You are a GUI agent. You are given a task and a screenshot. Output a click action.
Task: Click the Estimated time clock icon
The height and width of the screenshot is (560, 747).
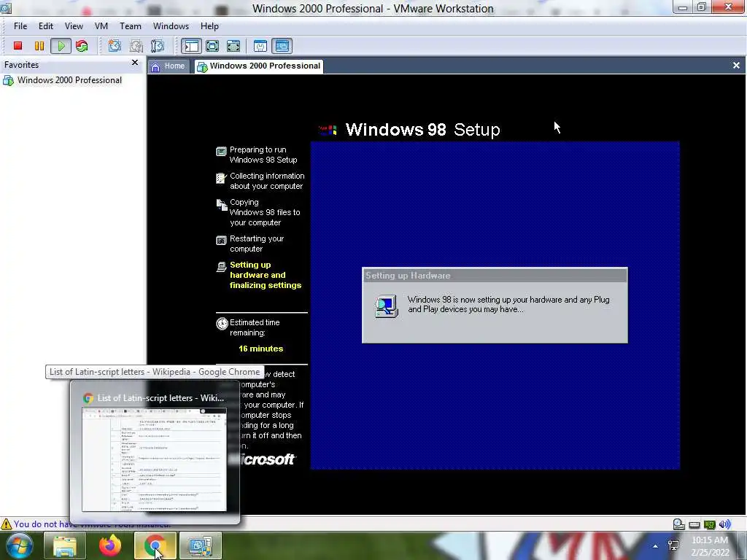(x=222, y=324)
